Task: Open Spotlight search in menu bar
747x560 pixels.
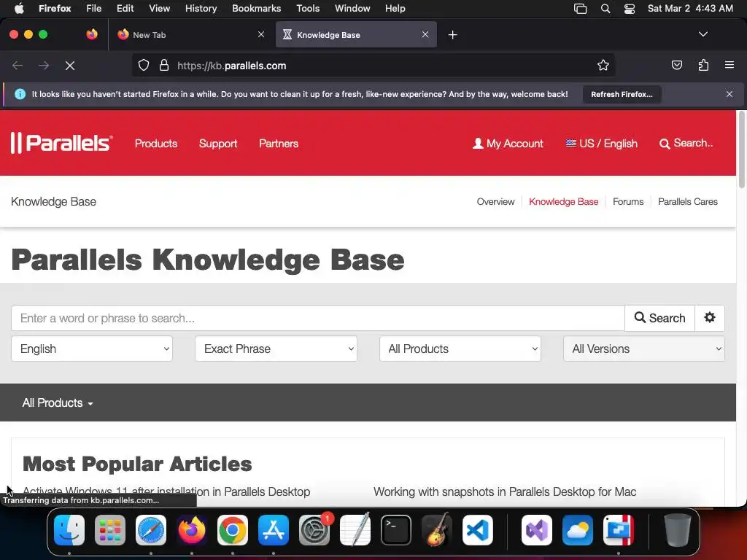Action: [605, 9]
